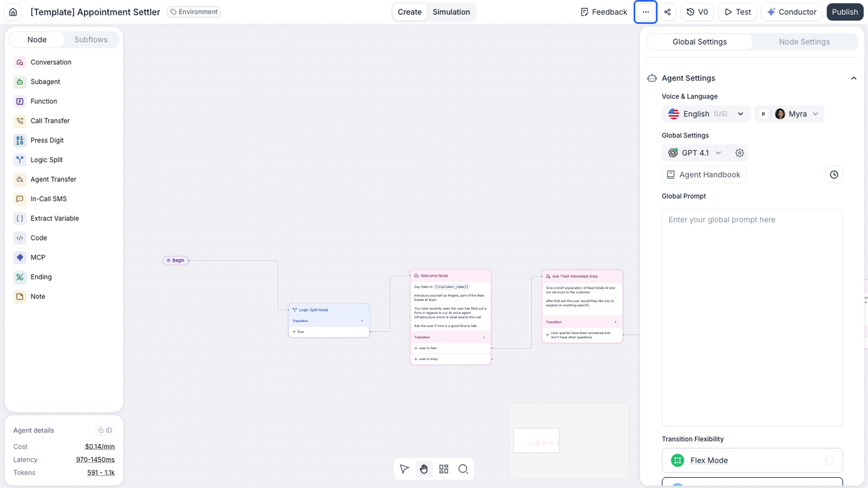Open the Myra voice dropdown
This screenshot has height=488, width=868.
pyautogui.click(x=798, y=114)
